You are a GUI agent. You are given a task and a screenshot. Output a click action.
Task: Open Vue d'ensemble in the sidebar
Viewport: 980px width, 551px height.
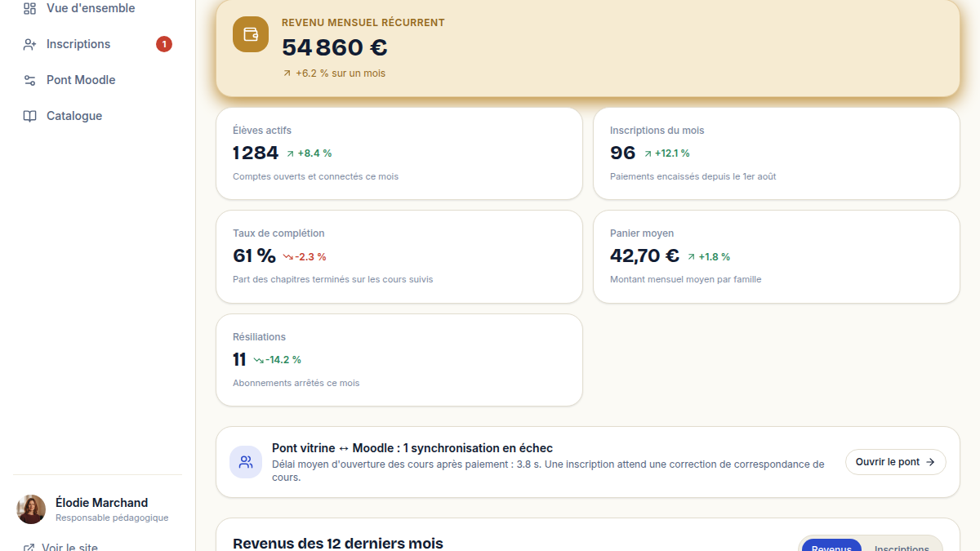pos(98,8)
